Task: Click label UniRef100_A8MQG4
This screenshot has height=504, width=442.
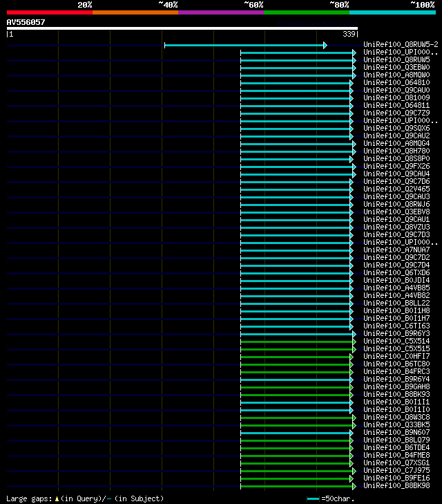Action: click(x=396, y=143)
